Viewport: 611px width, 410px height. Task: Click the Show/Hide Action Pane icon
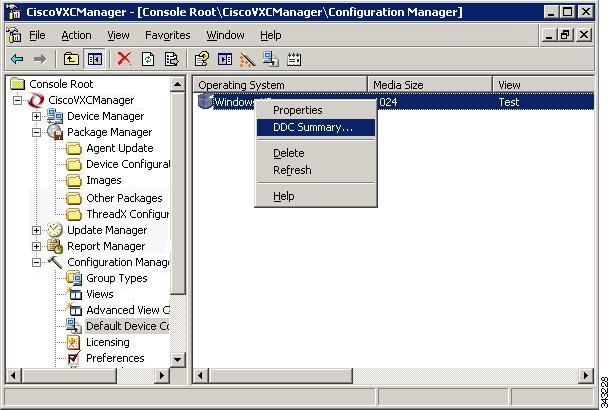(225, 59)
